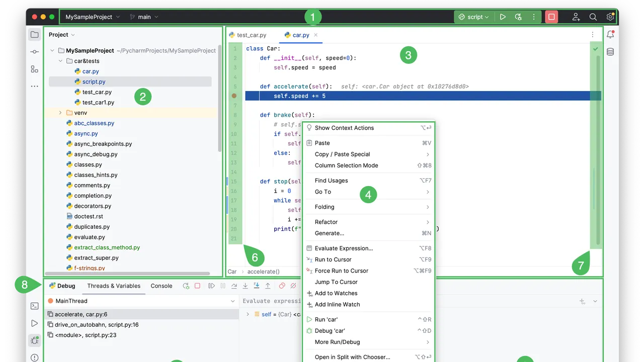This screenshot has width=644, height=362.
Task: Select script.py in the project tree
Action: [x=130, y=81]
